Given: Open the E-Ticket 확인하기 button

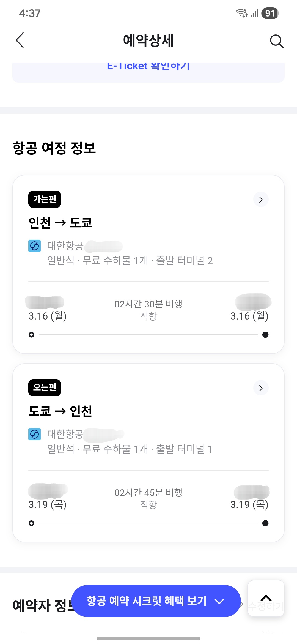Looking at the screenshot, I should [148, 69].
